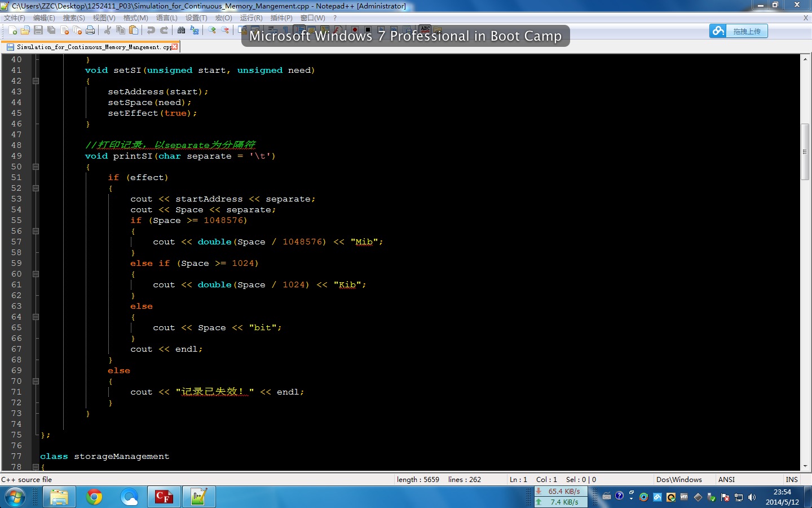
Task: Click the Zoom In toolbar icon
Action: (x=211, y=30)
